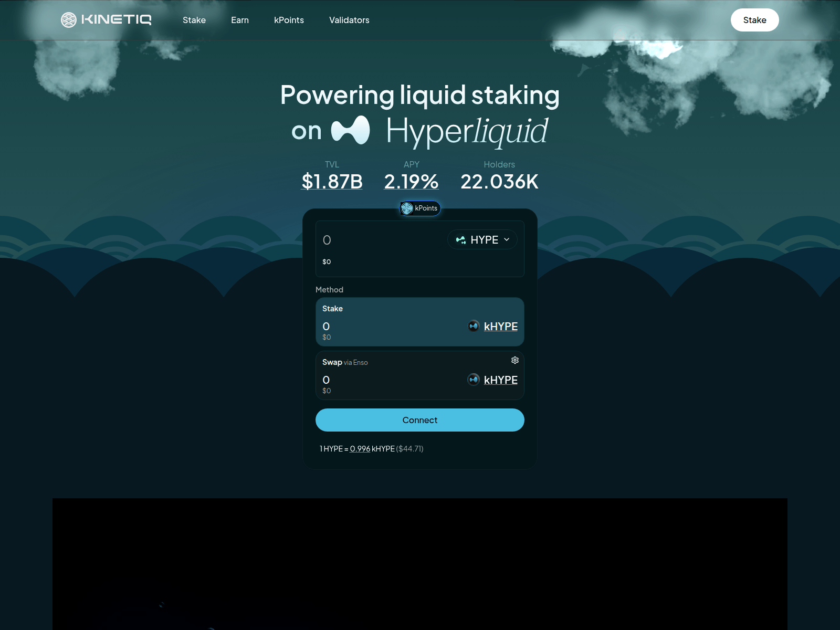Go to kPoints in the top navigation

(289, 20)
